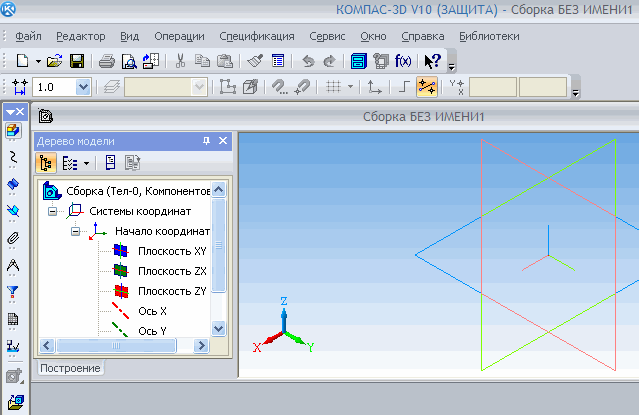Image resolution: width=639 pixels, height=415 pixels.
Task: Open Print Preview icon
Action: pos(129,61)
